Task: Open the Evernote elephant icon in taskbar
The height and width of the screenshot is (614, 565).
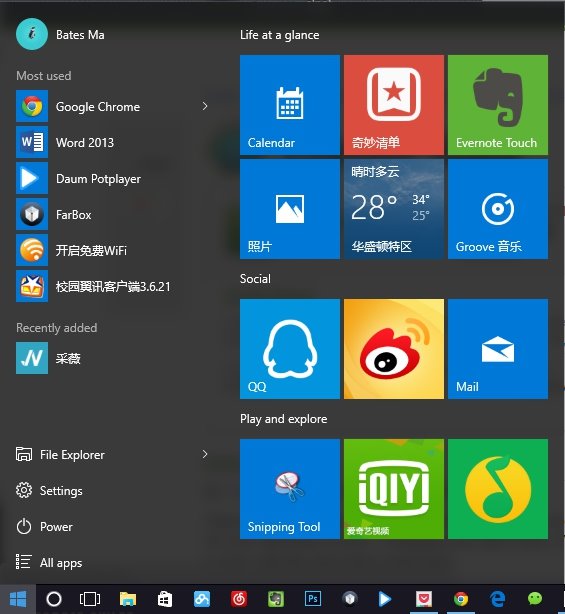Action: (276, 599)
